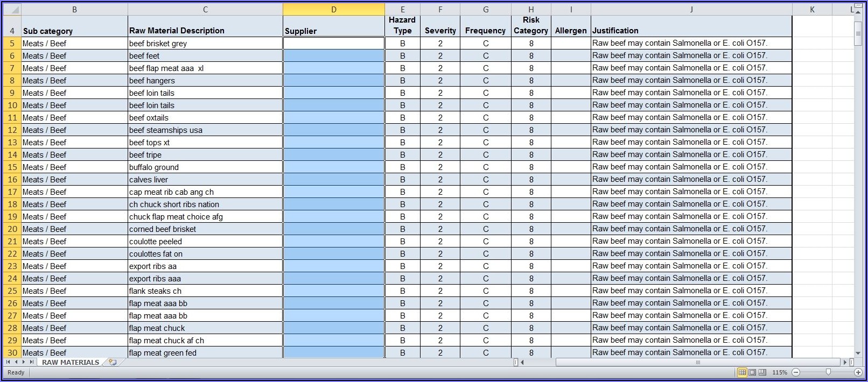This screenshot has height=382, width=868.
Task: Click the 115% zoom level indicator
Action: click(x=779, y=372)
